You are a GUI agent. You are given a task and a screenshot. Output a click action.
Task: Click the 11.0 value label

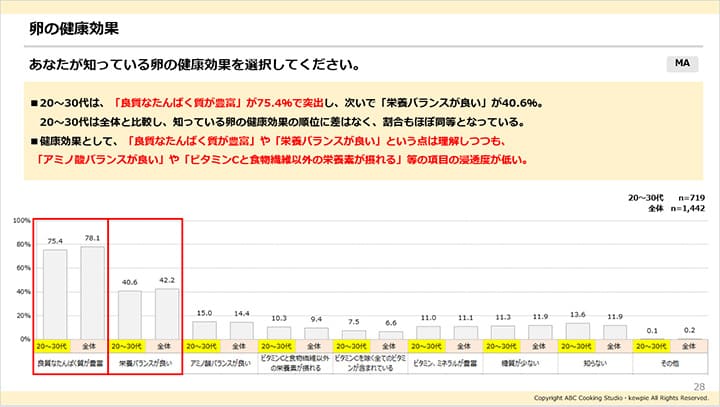428,317
